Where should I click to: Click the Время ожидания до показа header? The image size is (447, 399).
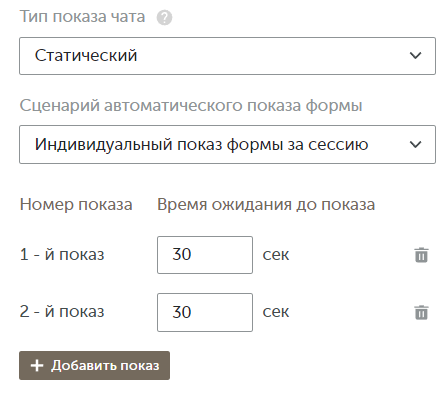point(266,204)
